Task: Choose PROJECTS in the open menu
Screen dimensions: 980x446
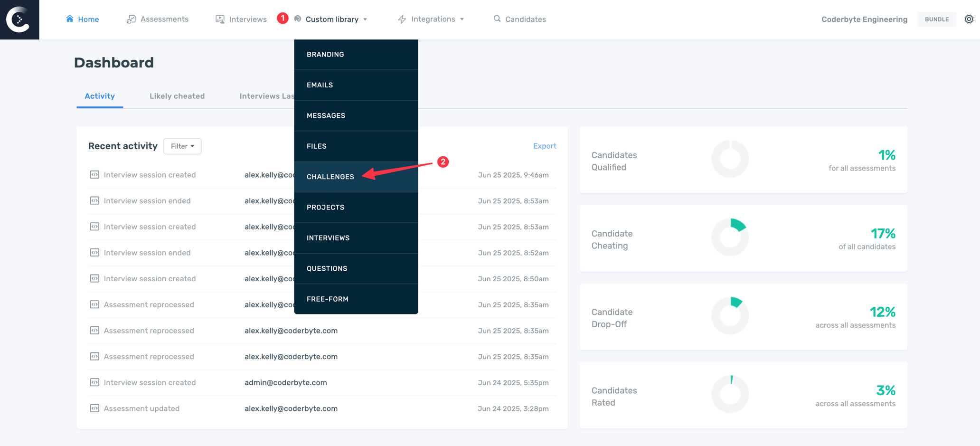Action: click(326, 207)
